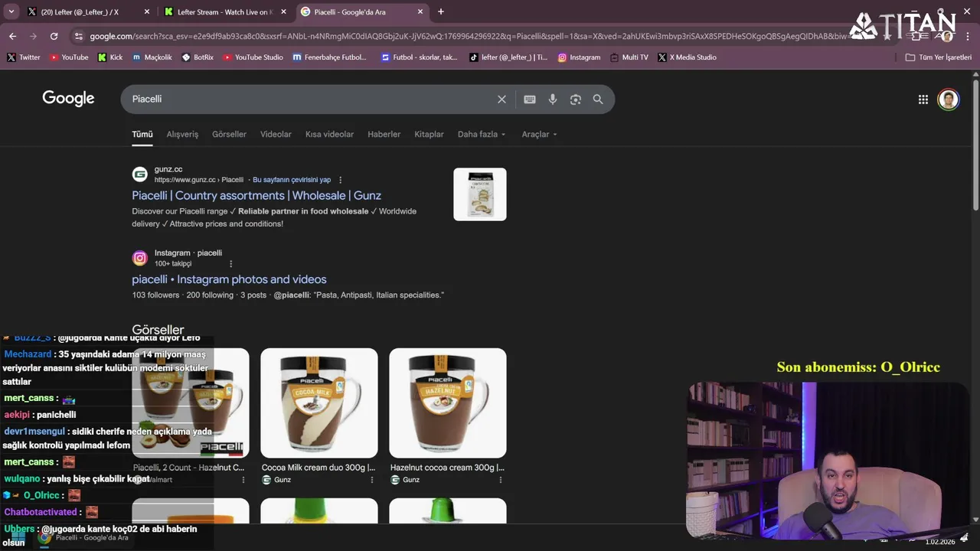Open the Fenerbahçe Futbol bookmark
This screenshot has height=551, width=980.
point(330,57)
